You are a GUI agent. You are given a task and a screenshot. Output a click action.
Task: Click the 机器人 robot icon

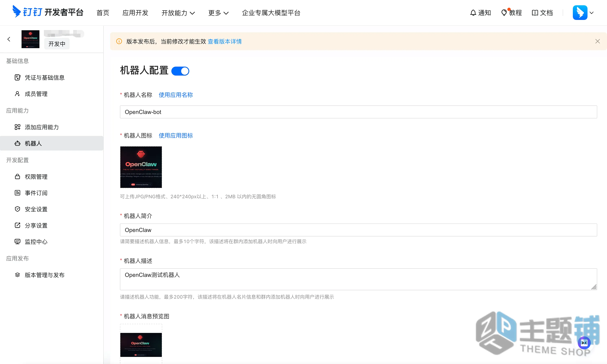pos(17,143)
